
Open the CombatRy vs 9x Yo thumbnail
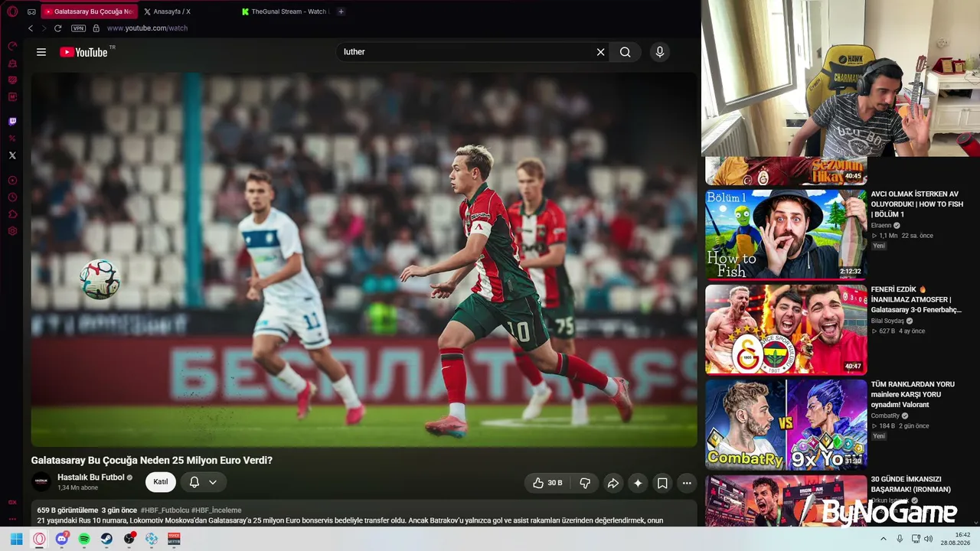click(786, 424)
